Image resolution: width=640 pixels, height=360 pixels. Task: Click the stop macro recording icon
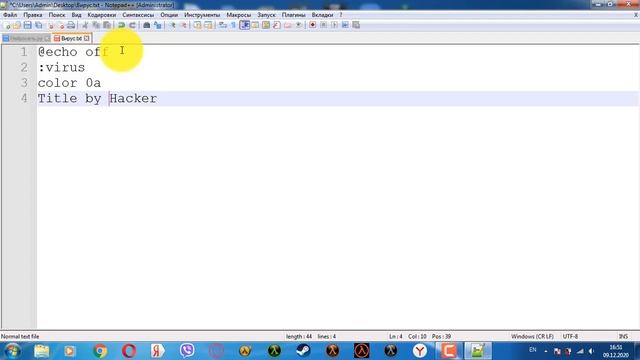[323, 25]
